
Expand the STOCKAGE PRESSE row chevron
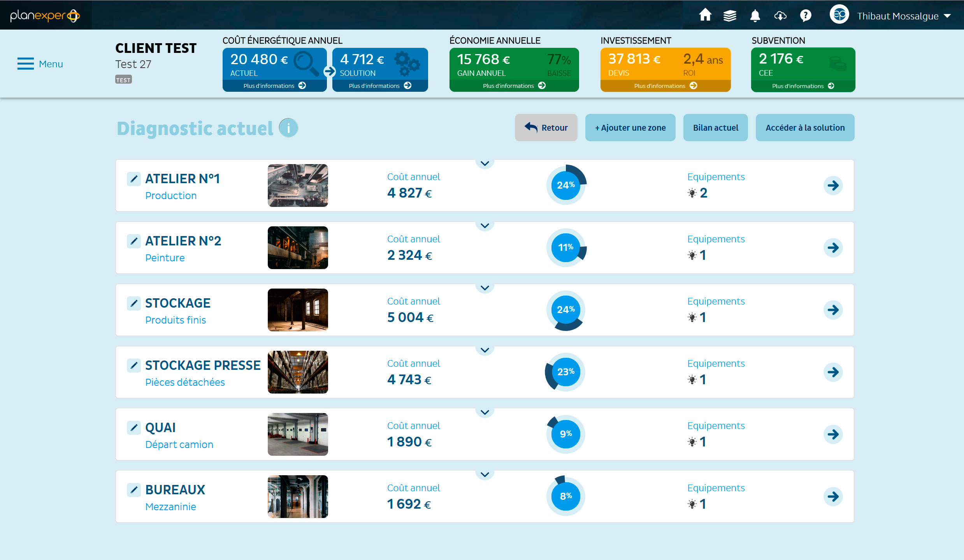(485, 350)
